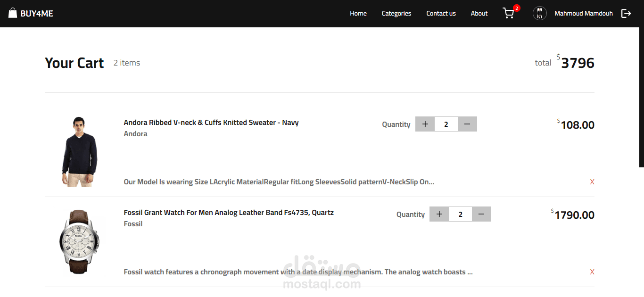Open the shopping cart icon in navbar

[x=508, y=13]
